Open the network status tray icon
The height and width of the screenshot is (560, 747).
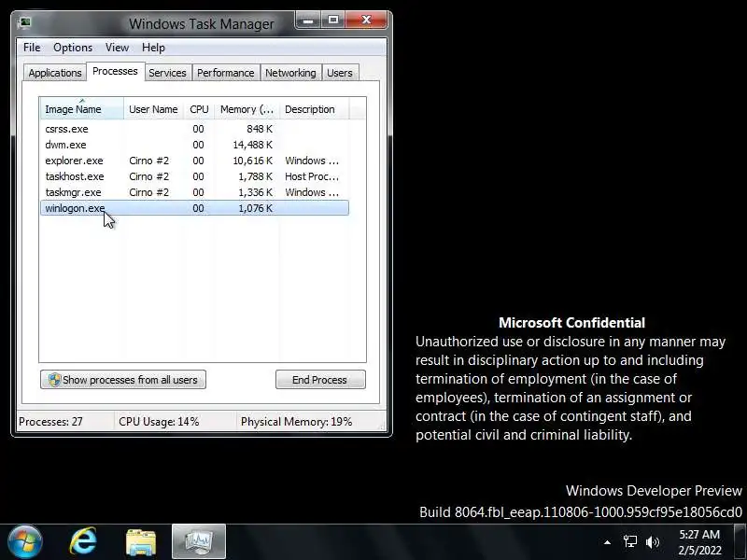pyautogui.click(x=629, y=542)
